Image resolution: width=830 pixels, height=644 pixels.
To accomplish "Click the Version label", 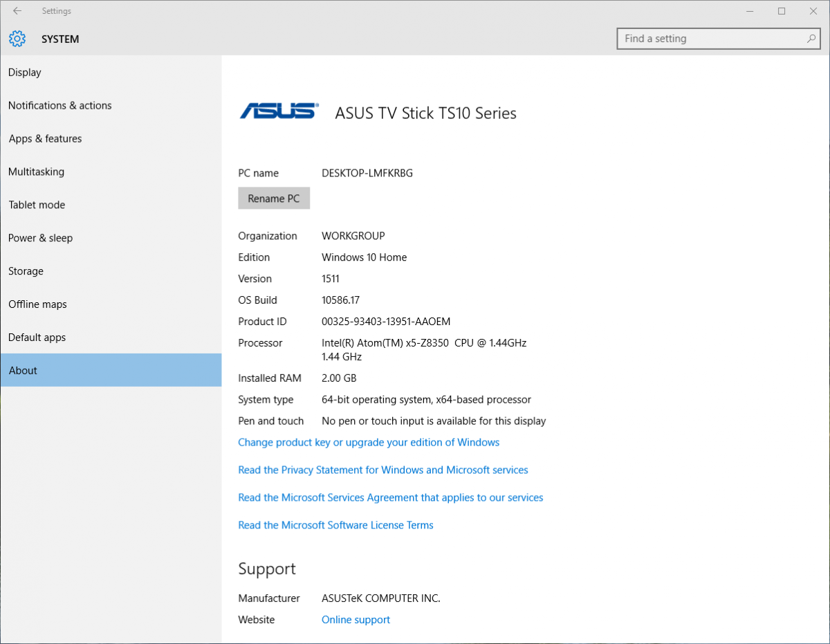I will 255,279.
